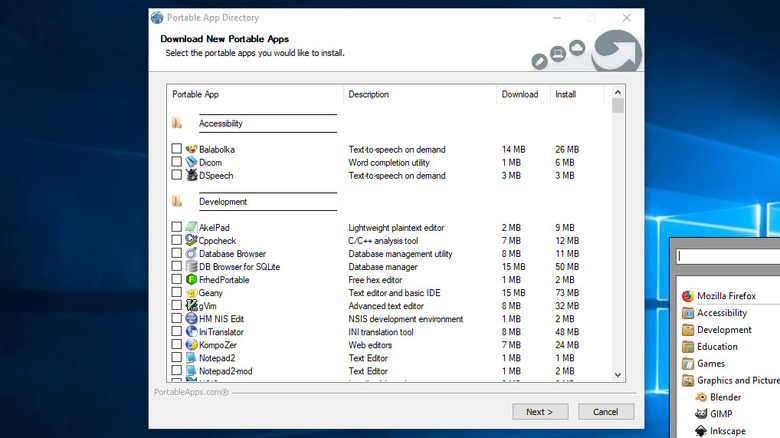
Task: Click the app list scroll down arrow
Action: 618,375
